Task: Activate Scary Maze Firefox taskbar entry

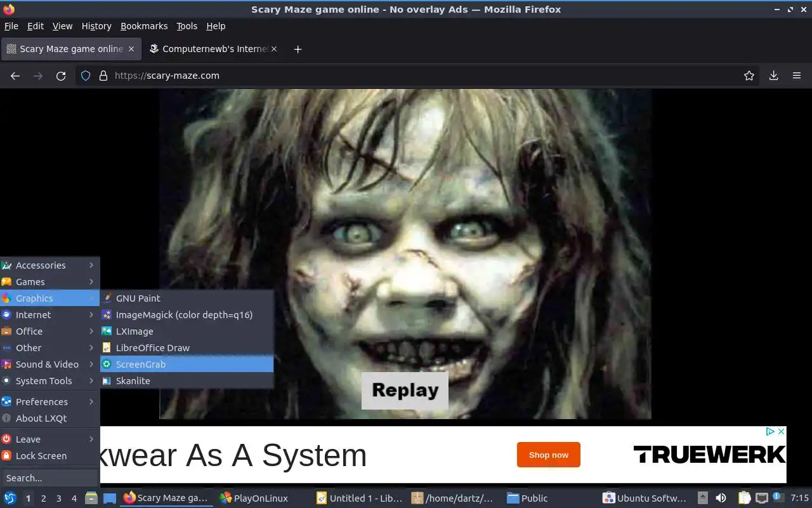Action: point(166,498)
